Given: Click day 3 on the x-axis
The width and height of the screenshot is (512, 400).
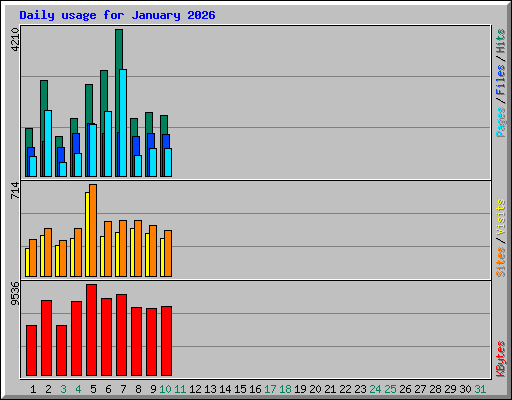Looking at the screenshot, I should click(63, 389).
